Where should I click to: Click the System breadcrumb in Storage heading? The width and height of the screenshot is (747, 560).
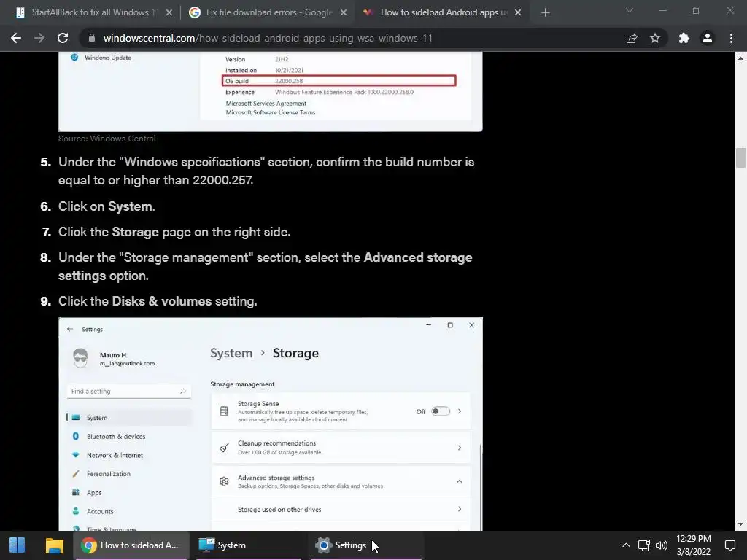[x=231, y=354]
